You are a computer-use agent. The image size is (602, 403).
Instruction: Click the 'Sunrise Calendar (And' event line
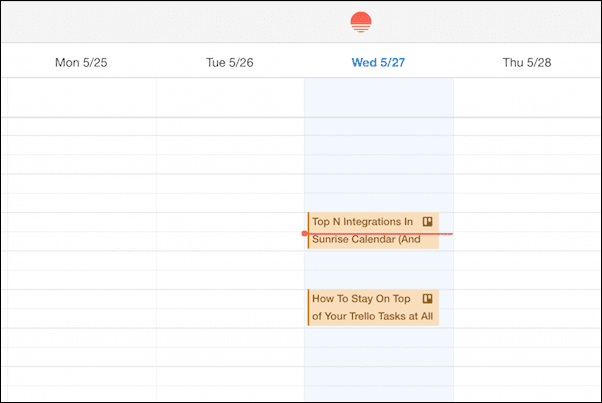pos(366,239)
